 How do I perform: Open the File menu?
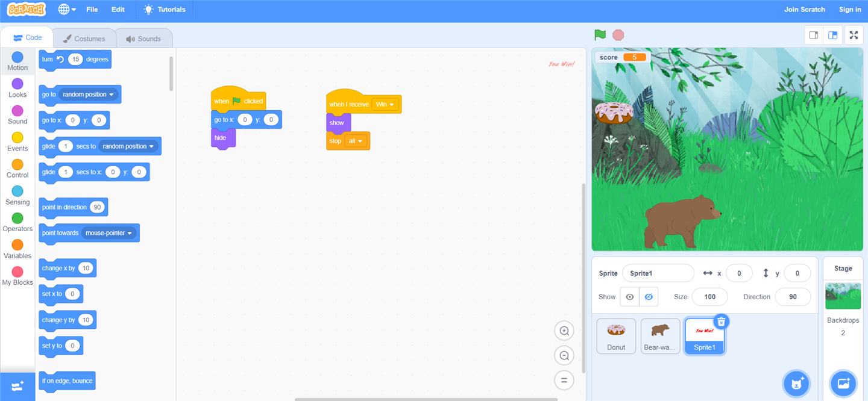click(x=92, y=10)
